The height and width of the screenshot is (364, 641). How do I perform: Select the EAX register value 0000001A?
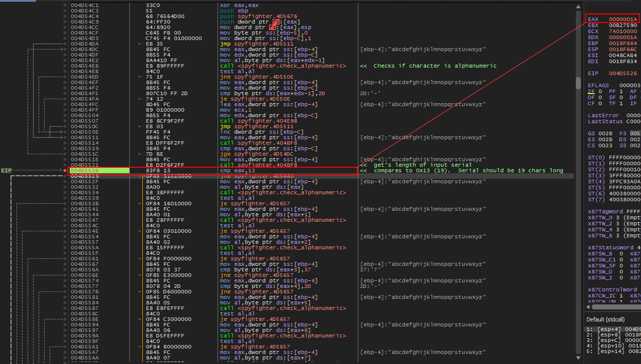pos(623,19)
